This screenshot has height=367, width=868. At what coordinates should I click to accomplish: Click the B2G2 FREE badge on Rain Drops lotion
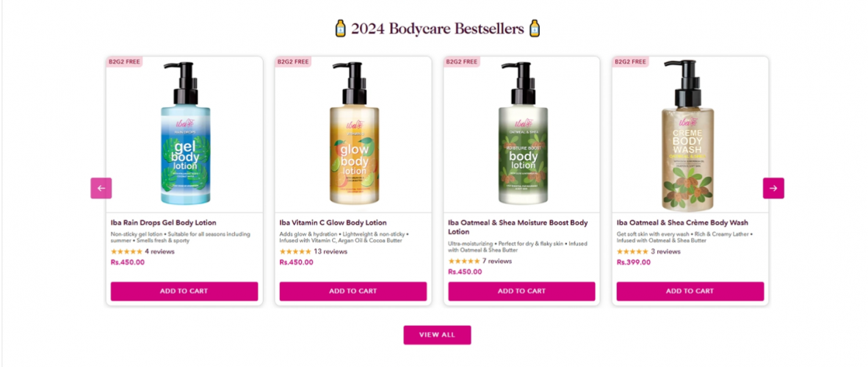125,62
